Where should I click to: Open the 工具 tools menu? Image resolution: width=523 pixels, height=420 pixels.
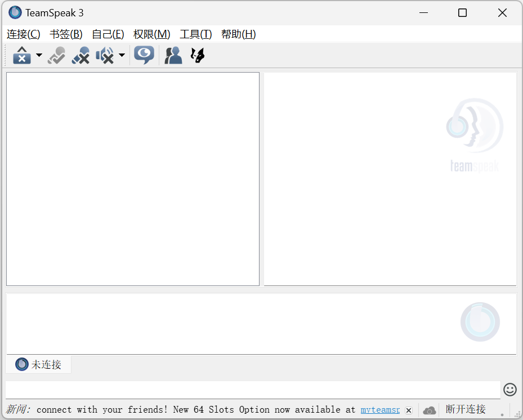click(x=195, y=34)
